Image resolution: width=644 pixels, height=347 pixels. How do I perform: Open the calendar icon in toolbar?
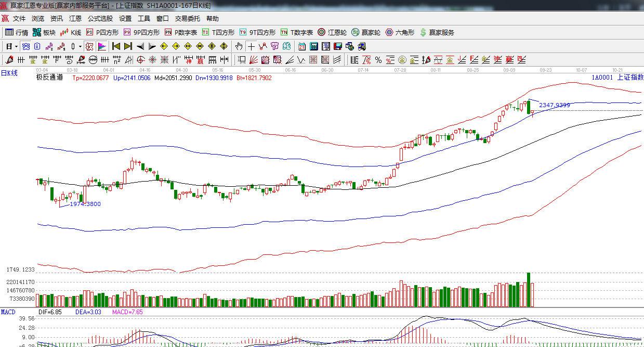301,46
